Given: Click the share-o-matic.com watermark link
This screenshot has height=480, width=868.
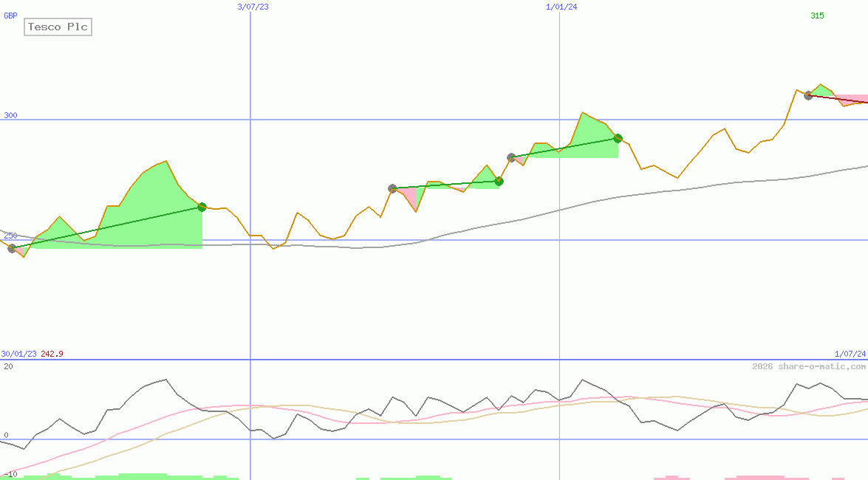Looking at the screenshot, I should (x=809, y=366).
